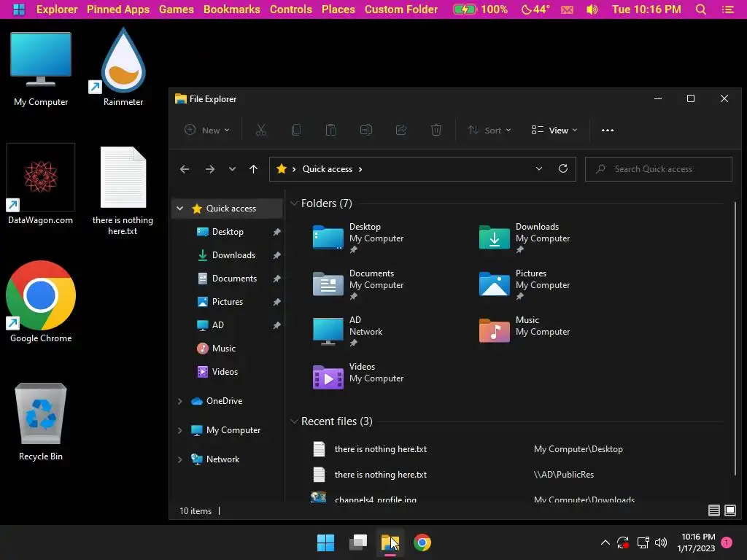The height and width of the screenshot is (560, 747).
Task: Open the Sort dropdown menu
Action: tap(489, 130)
